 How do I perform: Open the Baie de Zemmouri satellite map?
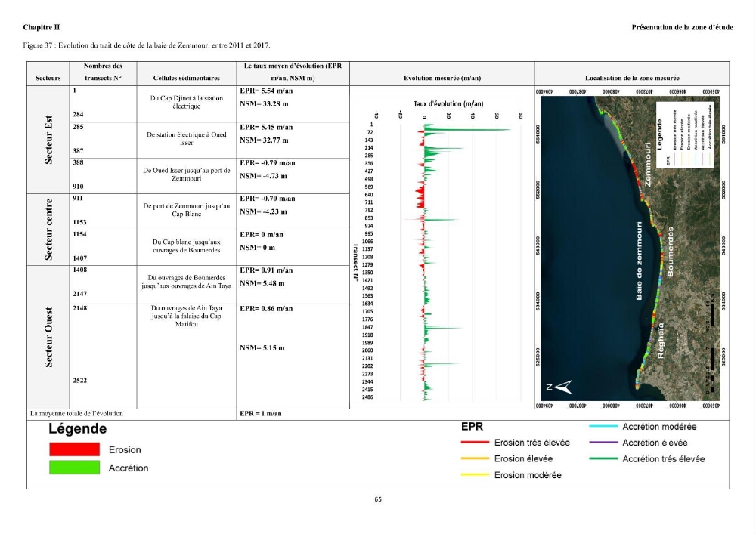631,248
